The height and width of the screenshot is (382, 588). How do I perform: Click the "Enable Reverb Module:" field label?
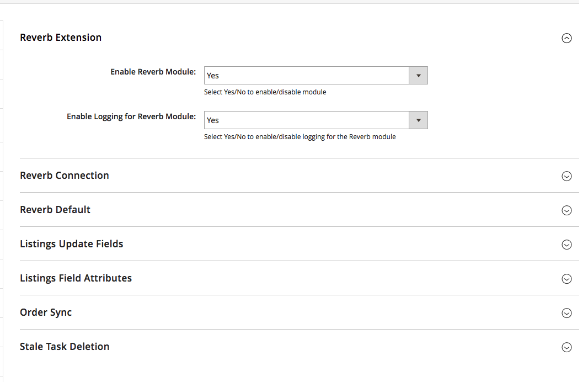[x=153, y=72]
